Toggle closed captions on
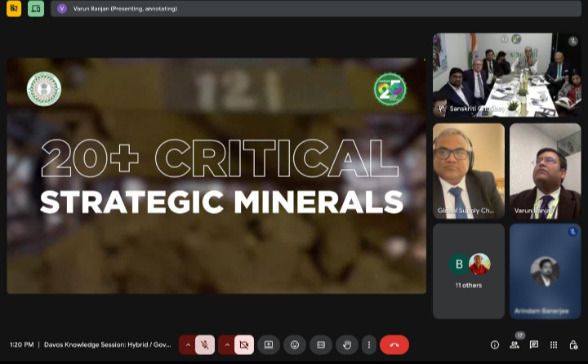588x364 pixels. point(321,344)
